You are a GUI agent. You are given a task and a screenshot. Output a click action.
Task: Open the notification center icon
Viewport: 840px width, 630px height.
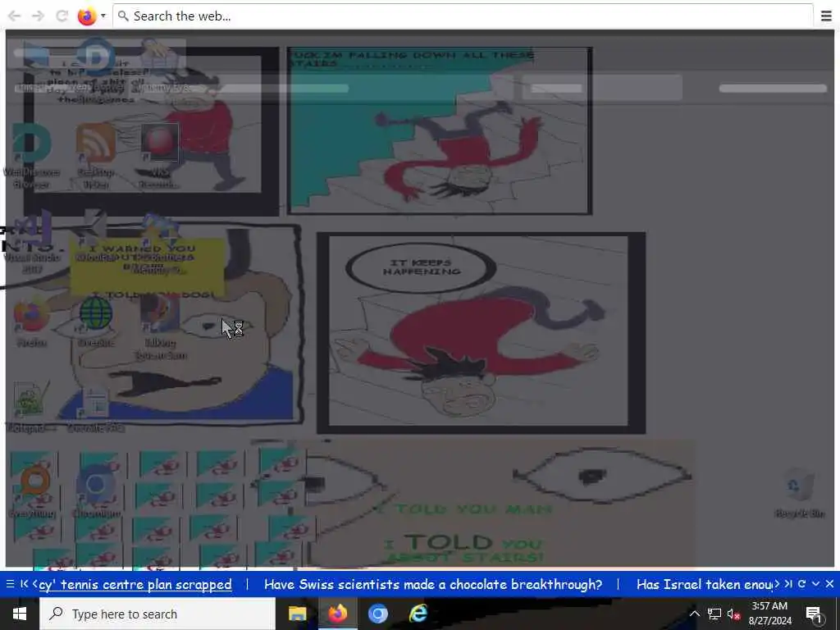click(814, 614)
